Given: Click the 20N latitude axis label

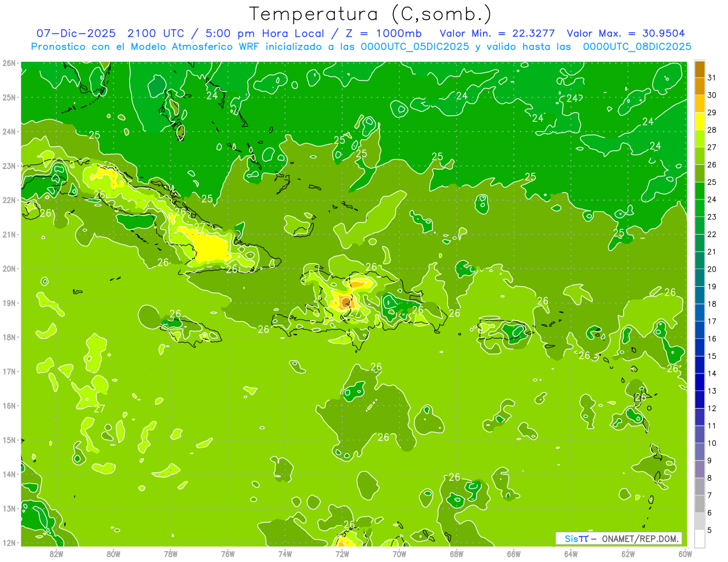Looking at the screenshot, I should point(8,269).
